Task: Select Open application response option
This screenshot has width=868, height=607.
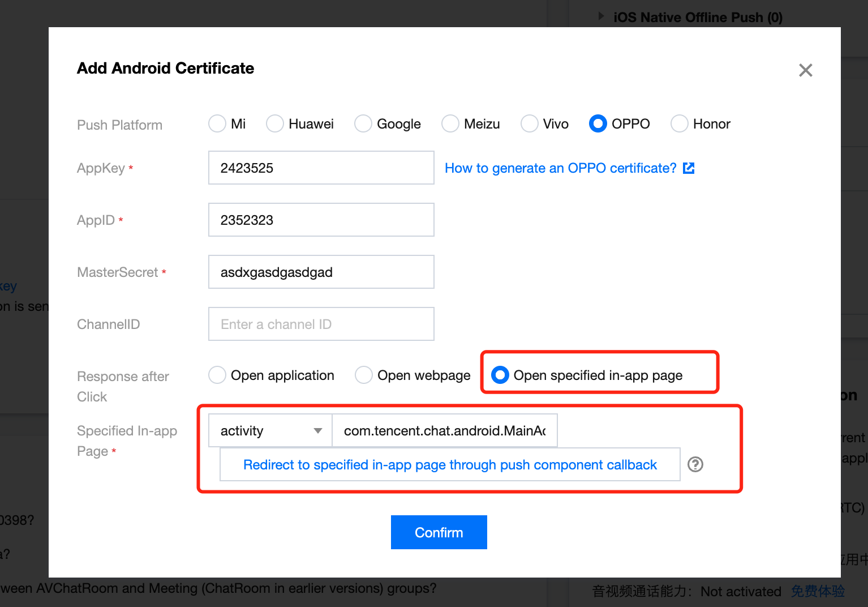Action: point(217,375)
